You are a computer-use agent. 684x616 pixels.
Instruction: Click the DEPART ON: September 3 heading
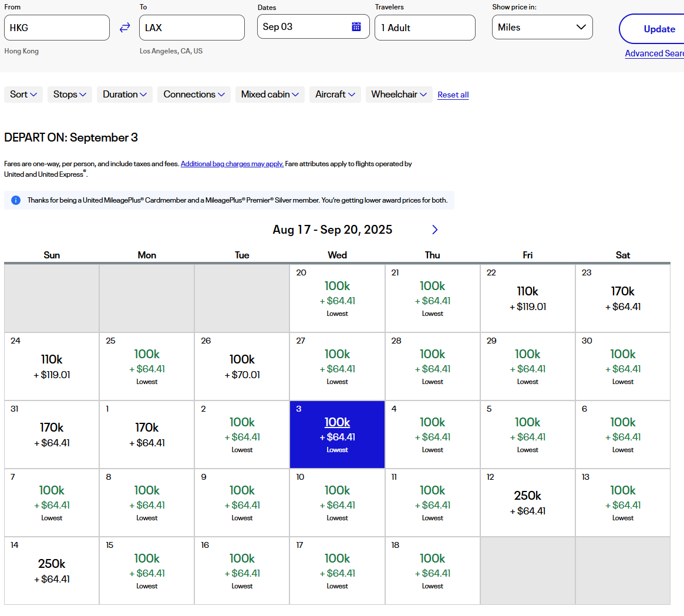coord(71,137)
